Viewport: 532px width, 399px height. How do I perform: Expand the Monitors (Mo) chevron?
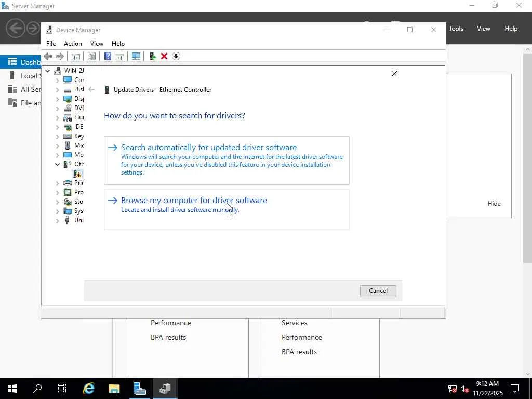(57, 155)
